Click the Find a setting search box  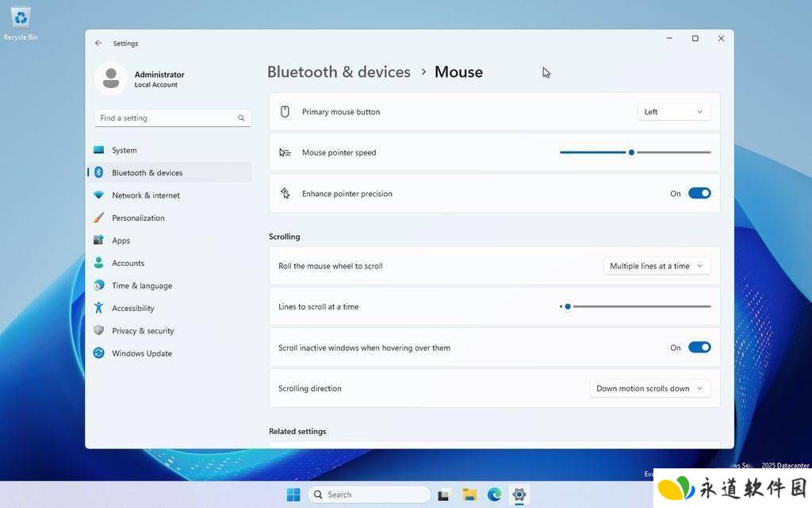[x=173, y=118]
